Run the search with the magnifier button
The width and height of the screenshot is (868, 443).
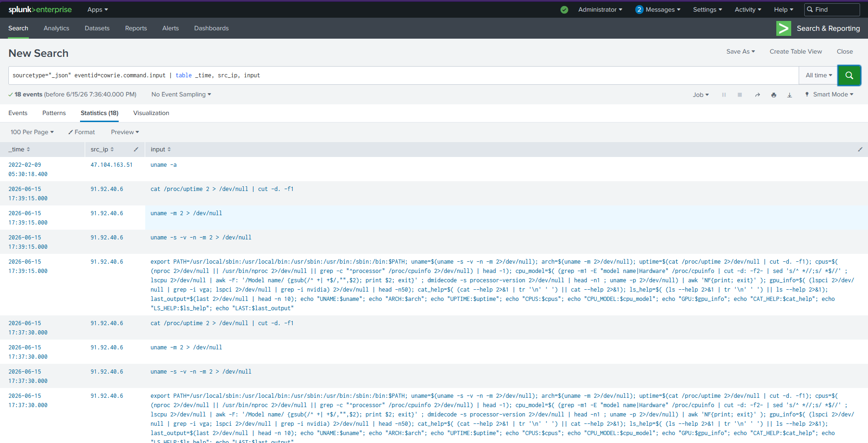click(x=849, y=75)
